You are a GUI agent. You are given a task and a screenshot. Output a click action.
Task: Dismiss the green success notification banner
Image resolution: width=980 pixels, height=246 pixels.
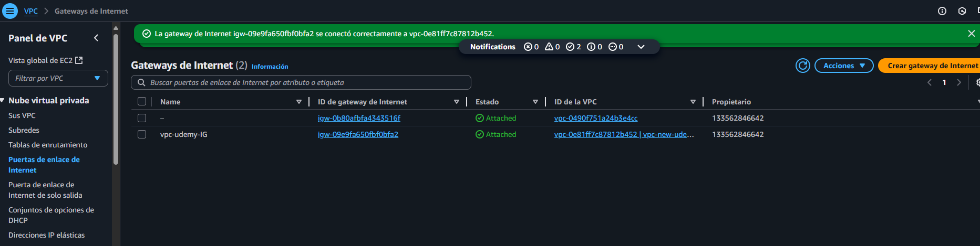pos(971,34)
